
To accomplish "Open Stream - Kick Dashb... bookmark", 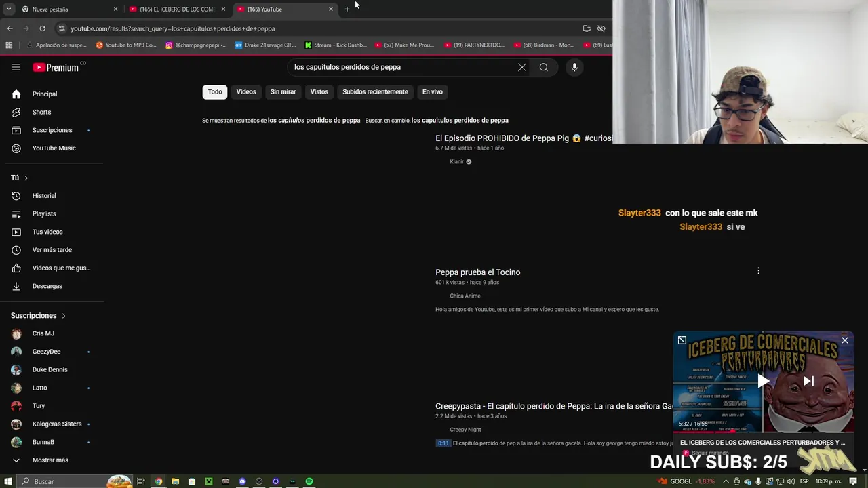I will click(x=336, y=45).
